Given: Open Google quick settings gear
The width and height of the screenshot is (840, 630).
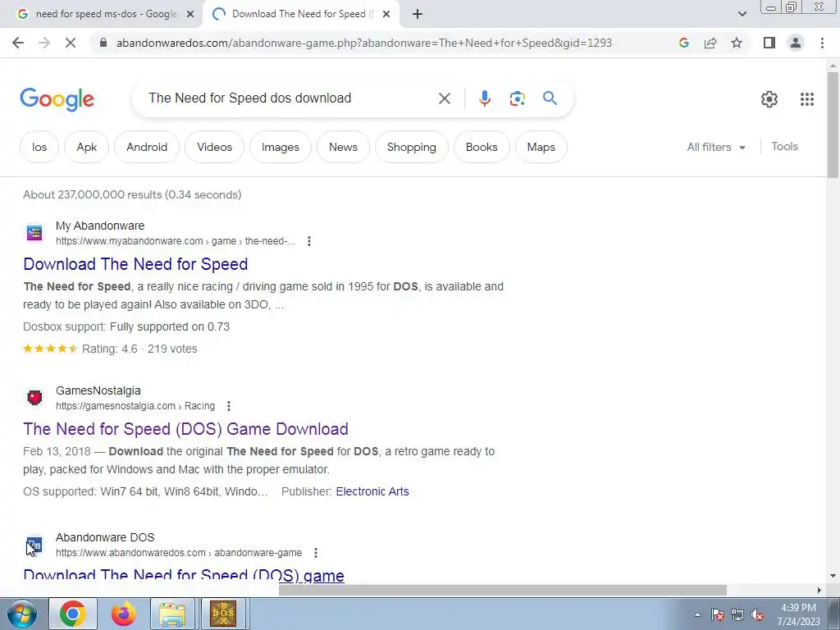Looking at the screenshot, I should pos(769,99).
